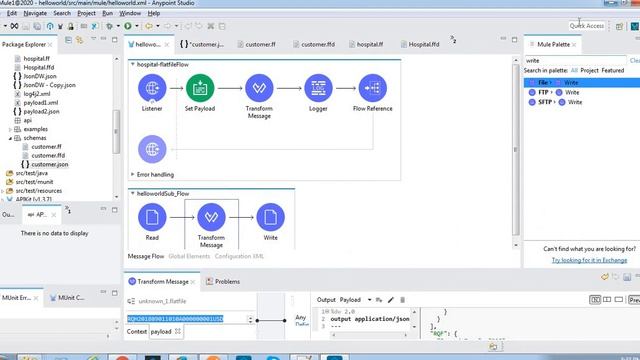This screenshot has width=640, height=360.
Task: Open the Project menu
Action: pyautogui.click(x=87, y=13)
